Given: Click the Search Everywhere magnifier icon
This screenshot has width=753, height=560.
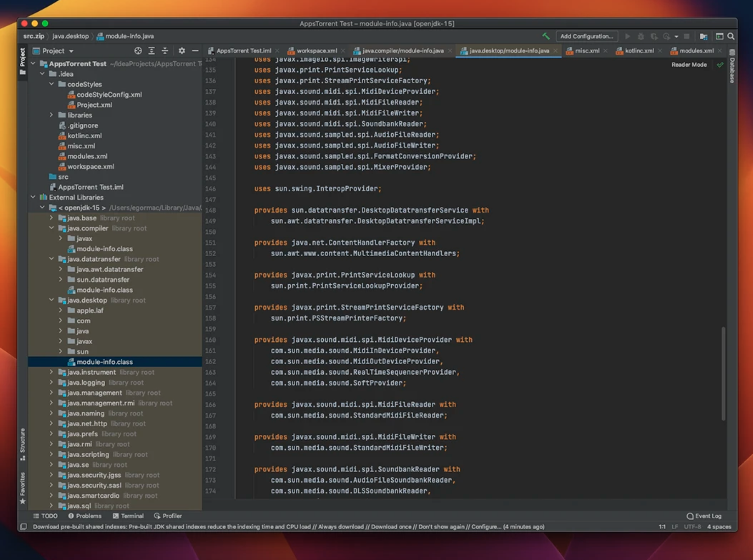Looking at the screenshot, I should click(x=731, y=36).
